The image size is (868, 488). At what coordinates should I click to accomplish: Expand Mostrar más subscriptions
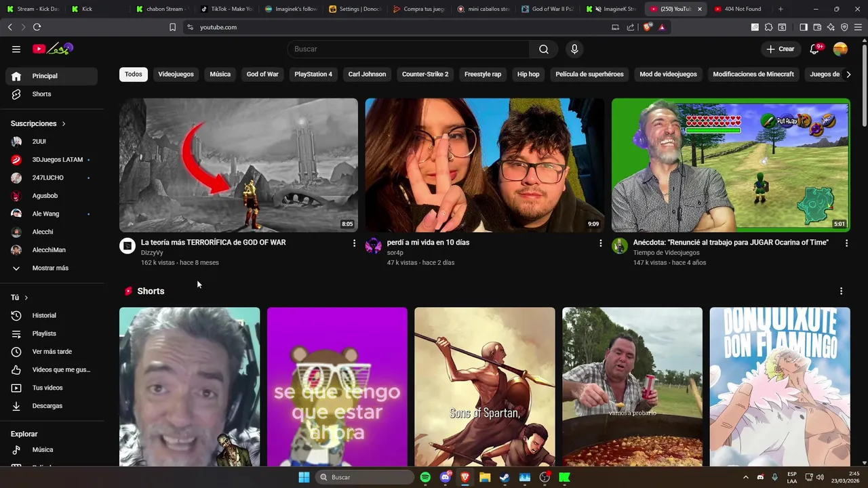[52, 268]
